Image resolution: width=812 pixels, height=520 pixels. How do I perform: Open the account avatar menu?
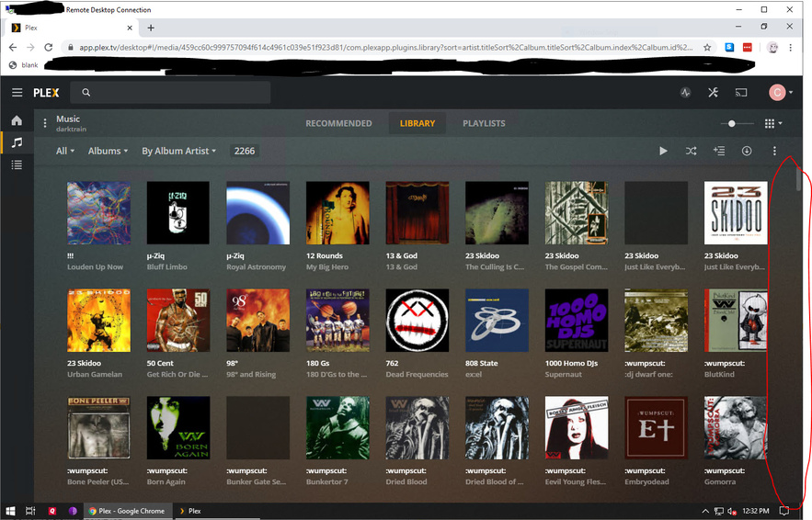point(781,93)
